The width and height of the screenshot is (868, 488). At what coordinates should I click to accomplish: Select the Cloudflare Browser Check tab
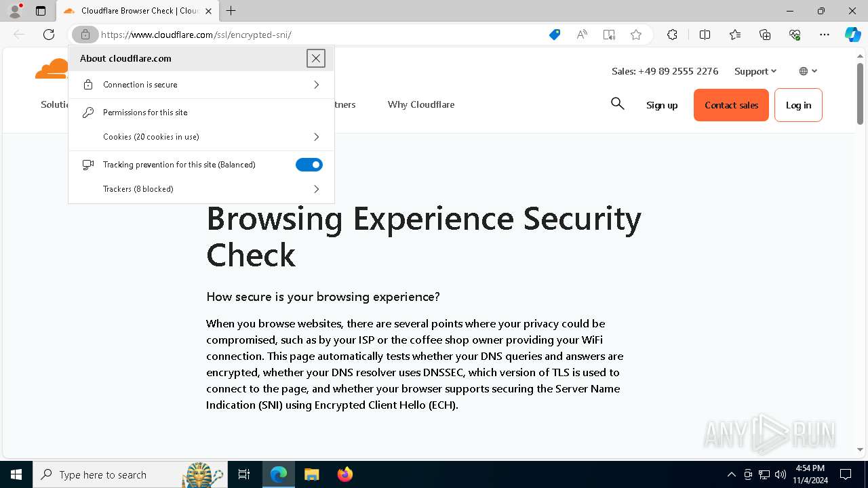pyautogui.click(x=138, y=11)
